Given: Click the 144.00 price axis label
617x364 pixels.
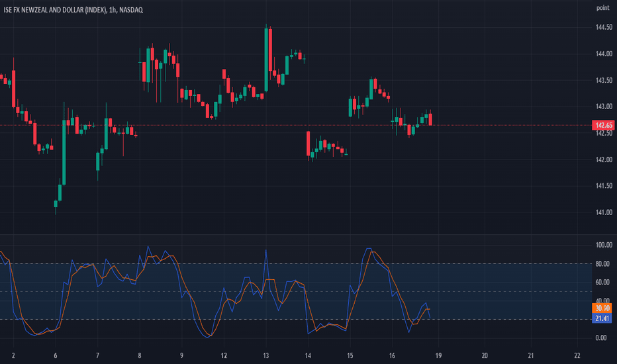Looking at the screenshot, I should tap(604, 54).
